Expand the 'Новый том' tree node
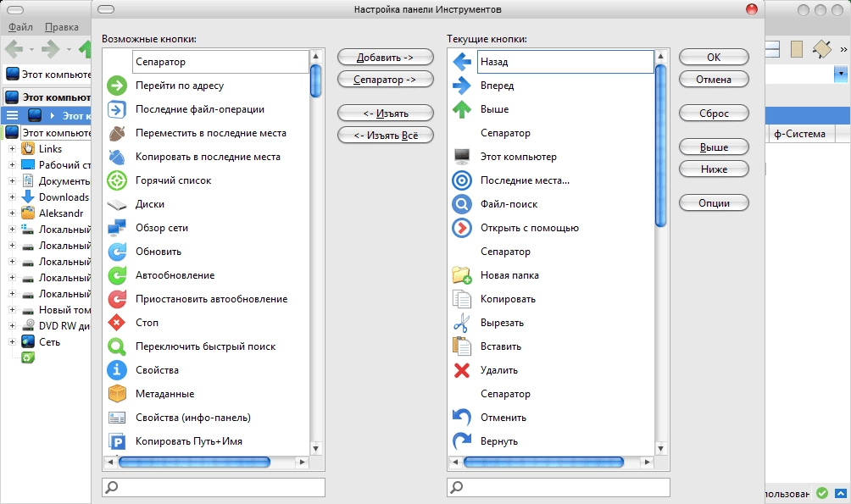The height and width of the screenshot is (504, 851). click(12, 310)
